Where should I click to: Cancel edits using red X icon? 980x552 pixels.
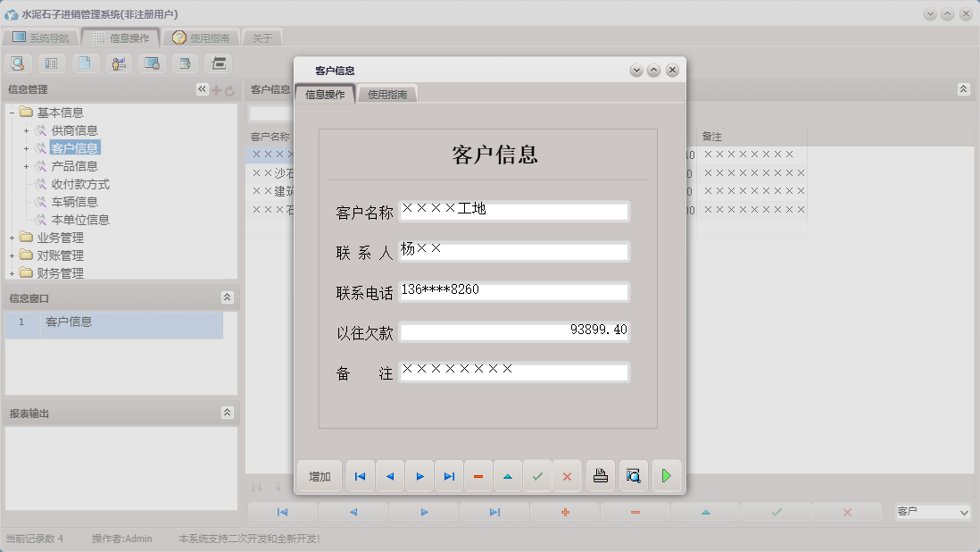[567, 476]
